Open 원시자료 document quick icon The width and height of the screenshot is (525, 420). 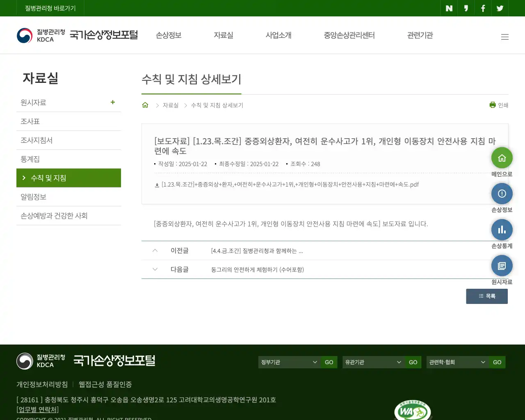point(502,266)
